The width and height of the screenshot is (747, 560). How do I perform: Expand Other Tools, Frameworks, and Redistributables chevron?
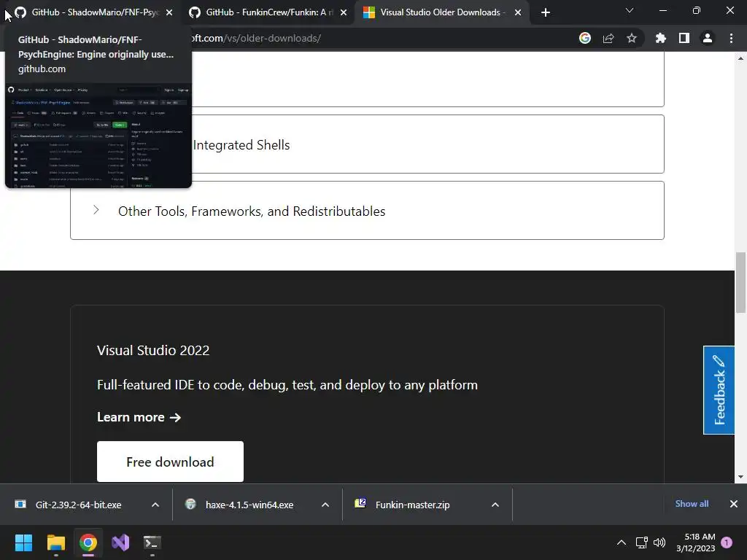click(96, 210)
